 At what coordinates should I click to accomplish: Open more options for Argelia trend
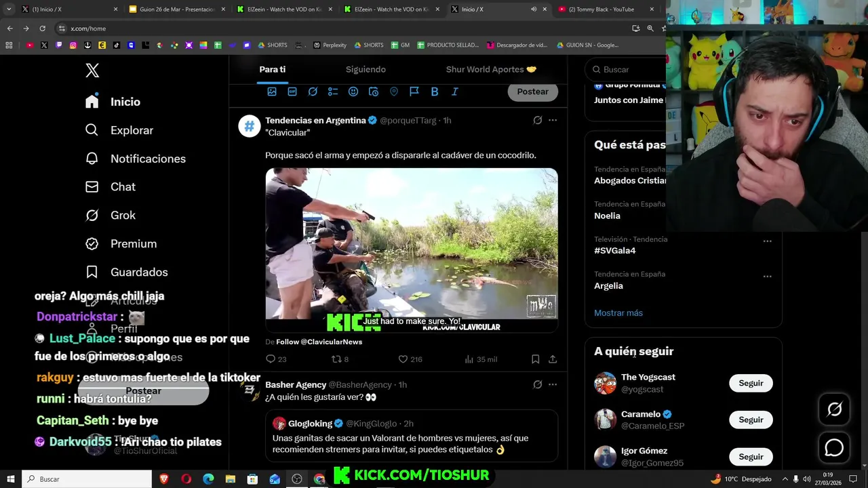[x=768, y=277]
